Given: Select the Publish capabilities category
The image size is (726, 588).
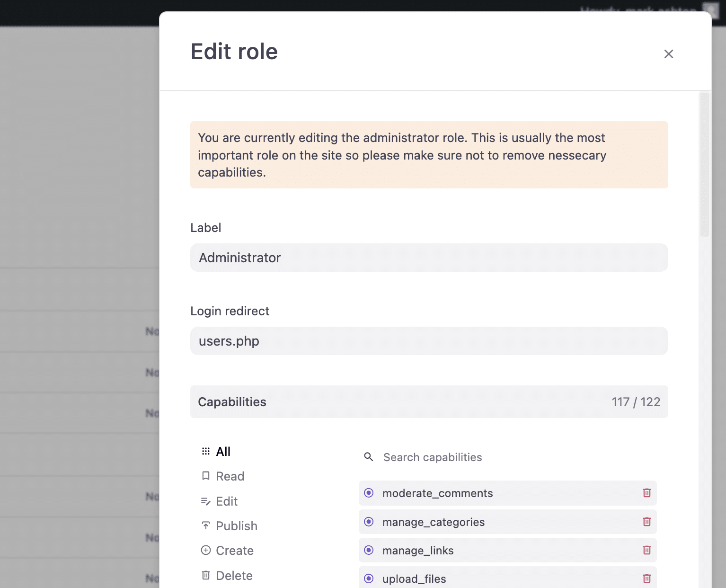Looking at the screenshot, I should point(230,526).
